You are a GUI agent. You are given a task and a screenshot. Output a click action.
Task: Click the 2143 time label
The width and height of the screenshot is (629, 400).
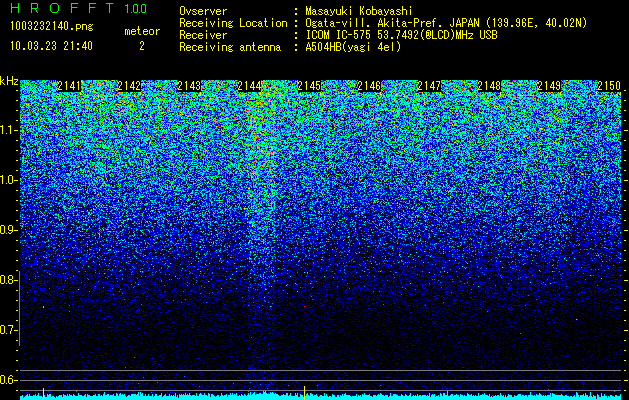coord(189,86)
